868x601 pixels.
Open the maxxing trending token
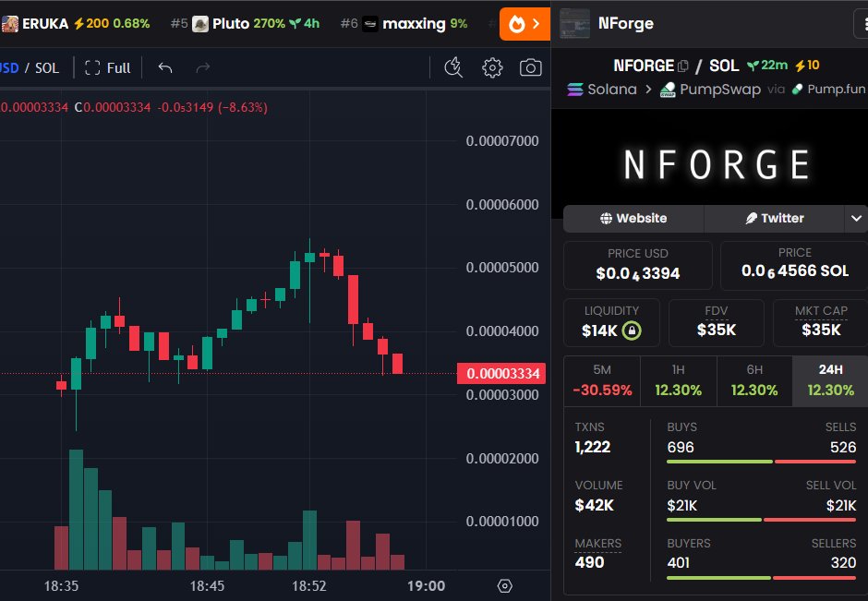404,24
